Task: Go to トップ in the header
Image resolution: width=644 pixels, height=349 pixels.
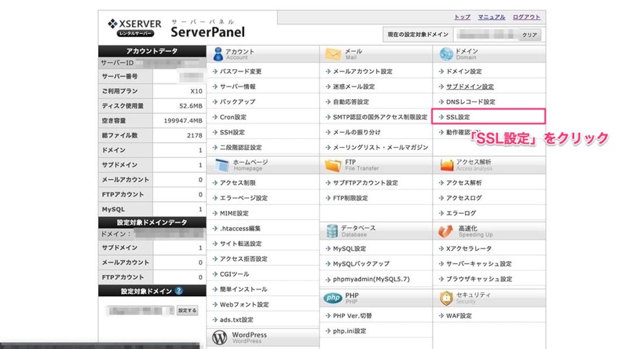Action: 462,17
